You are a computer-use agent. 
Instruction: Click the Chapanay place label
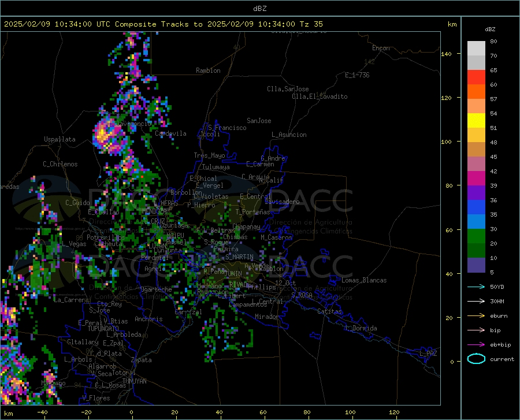click(x=246, y=226)
